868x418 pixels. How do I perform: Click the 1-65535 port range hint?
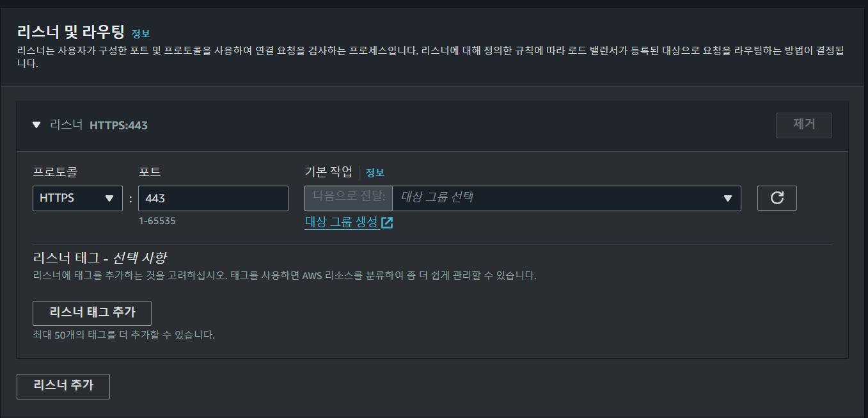[x=157, y=221]
